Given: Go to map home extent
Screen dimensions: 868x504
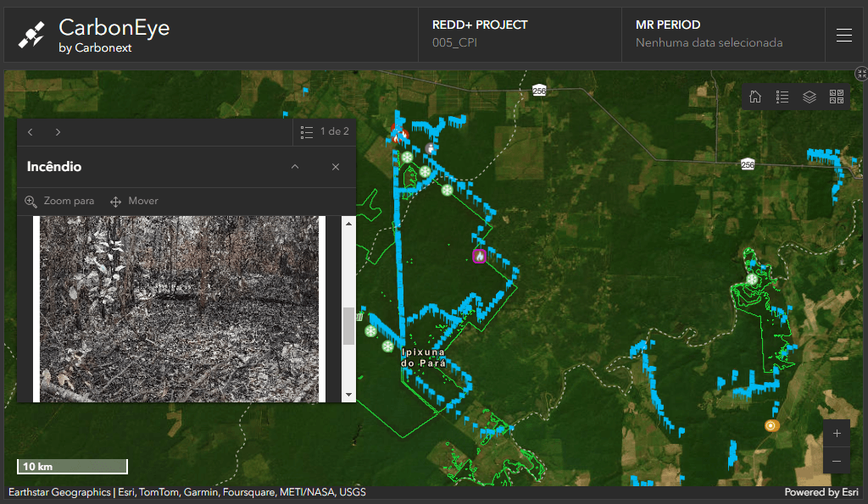Looking at the screenshot, I should pyautogui.click(x=755, y=97).
